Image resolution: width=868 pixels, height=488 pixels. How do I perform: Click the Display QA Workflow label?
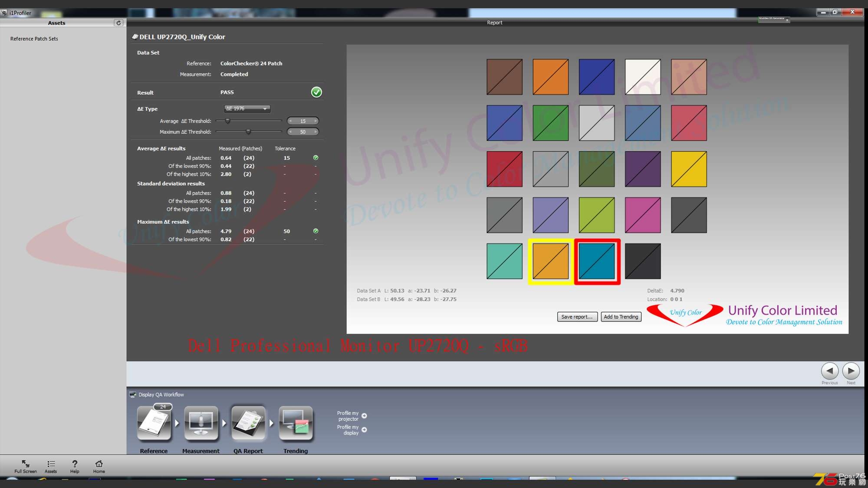tap(161, 395)
